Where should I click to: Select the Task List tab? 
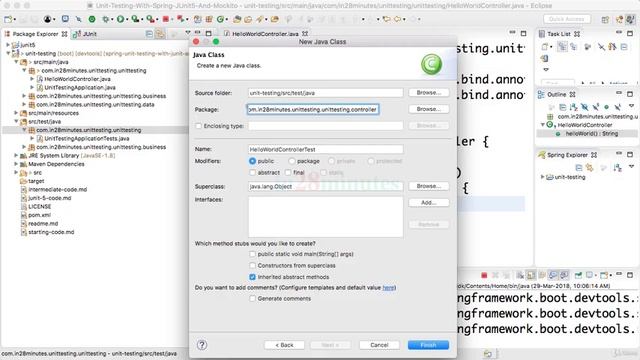coord(559,34)
